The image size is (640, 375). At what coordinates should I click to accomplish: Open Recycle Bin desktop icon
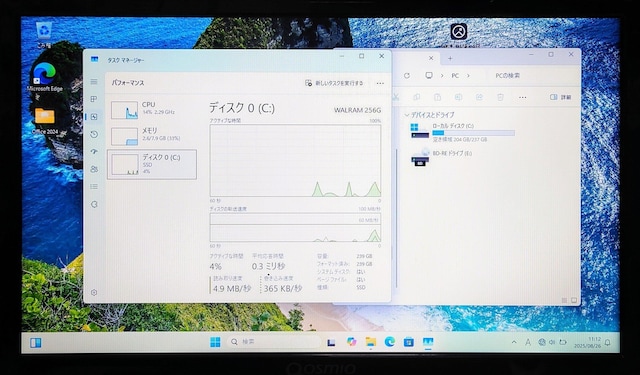[44, 36]
